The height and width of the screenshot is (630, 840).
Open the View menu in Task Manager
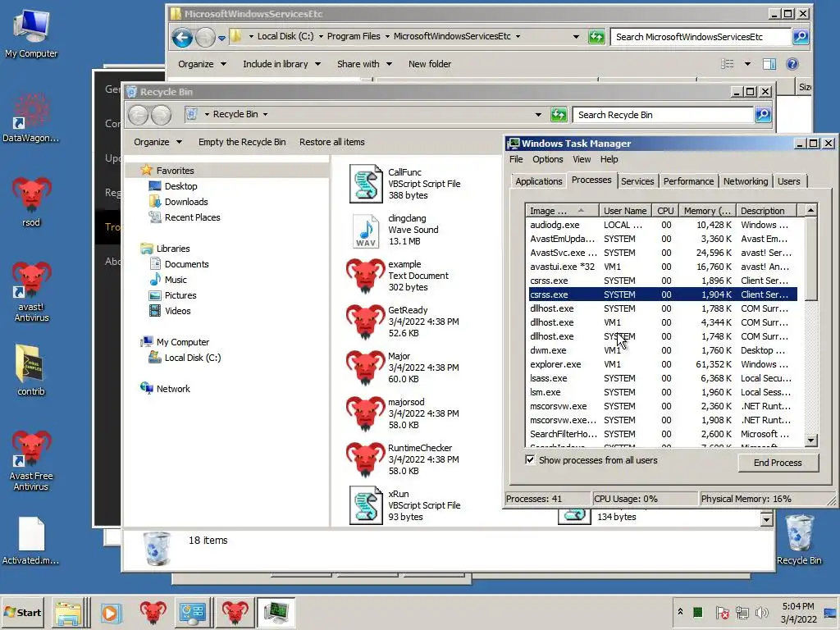(x=582, y=159)
